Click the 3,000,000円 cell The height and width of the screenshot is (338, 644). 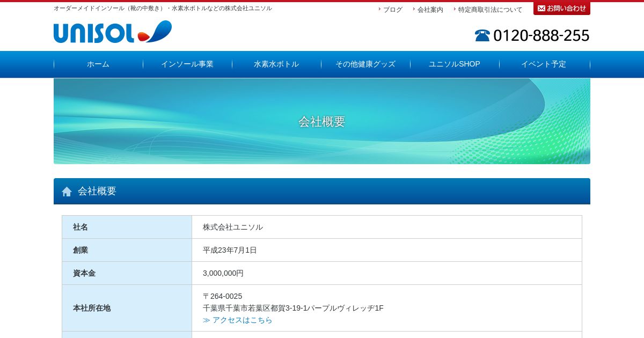point(387,273)
